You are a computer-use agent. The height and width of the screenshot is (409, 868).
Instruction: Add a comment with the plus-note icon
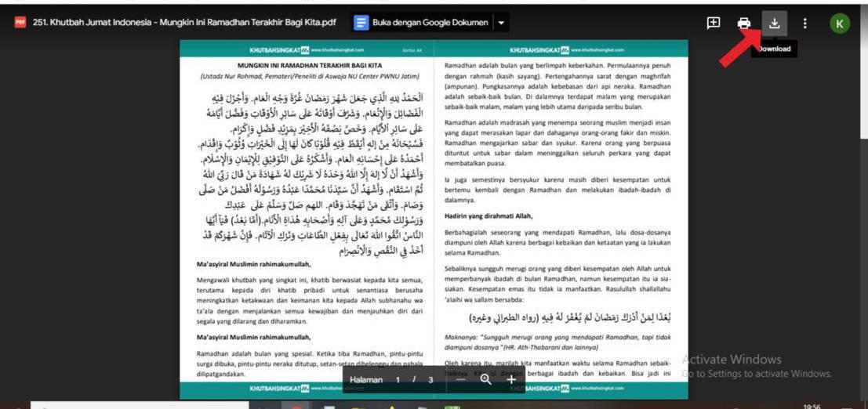[714, 23]
